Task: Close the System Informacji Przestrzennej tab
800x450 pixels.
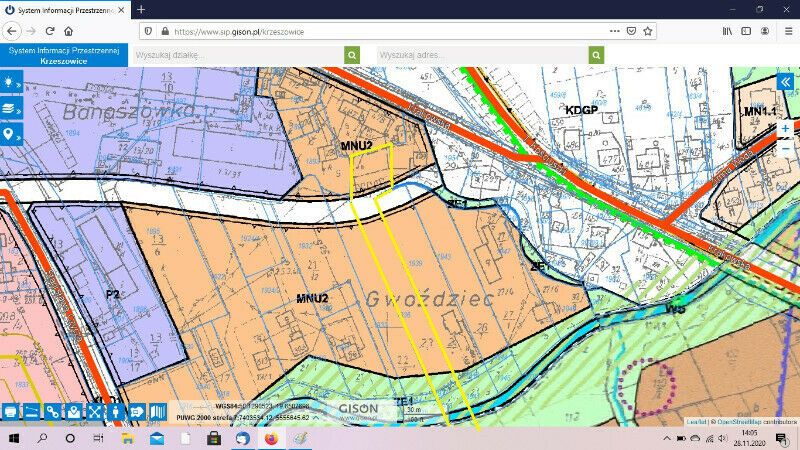Action: coord(121,10)
